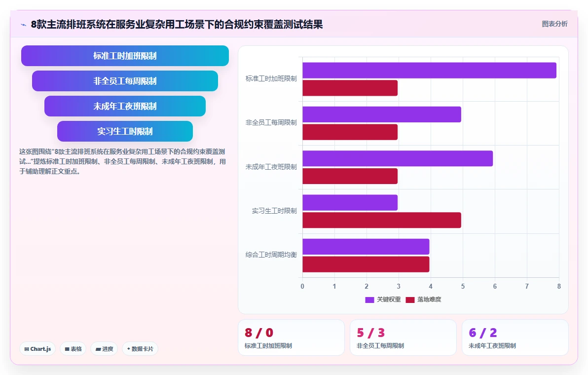Toggle the 关键权重 legend swatch

(369, 300)
